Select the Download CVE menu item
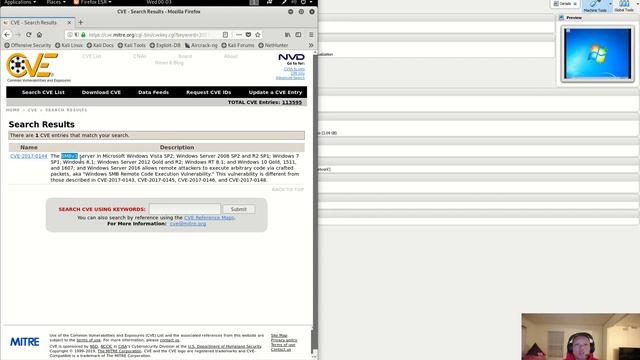This screenshot has height=360, width=640. (101, 92)
